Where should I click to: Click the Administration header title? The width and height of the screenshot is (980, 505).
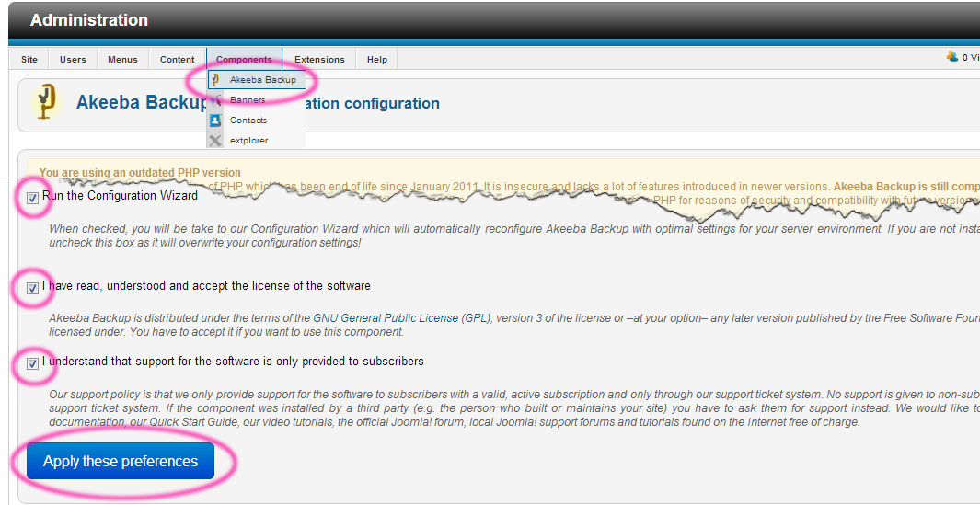click(x=89, y=20)
